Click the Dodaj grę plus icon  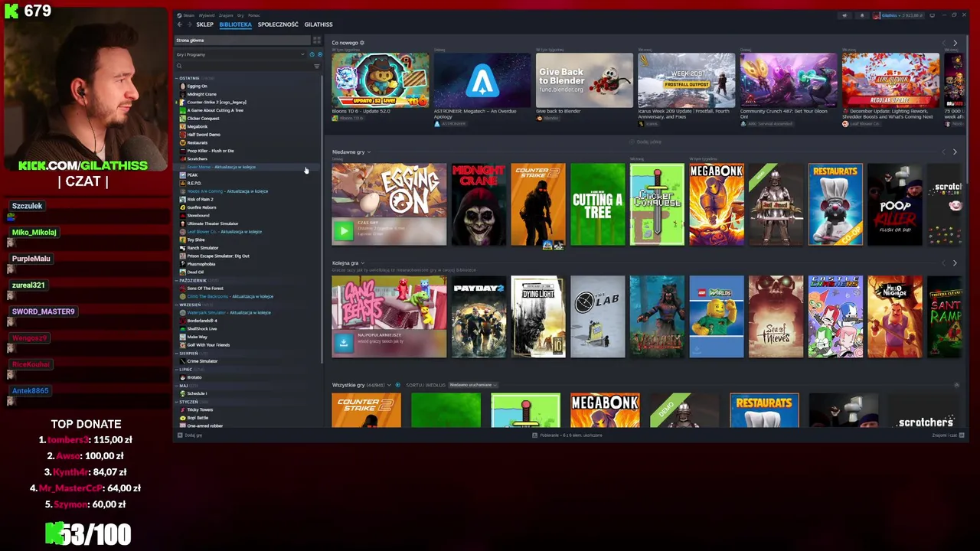pyautogui.click(x=180, y=435)
